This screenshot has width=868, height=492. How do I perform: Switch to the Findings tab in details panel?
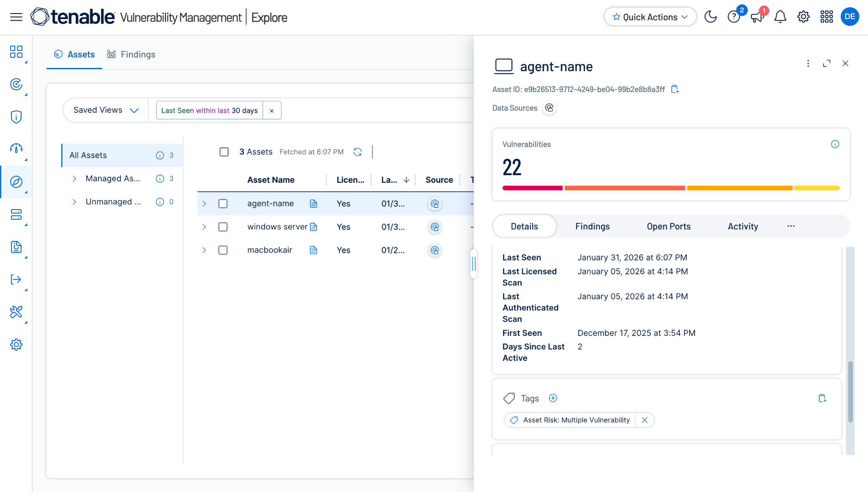coord(593,226)
